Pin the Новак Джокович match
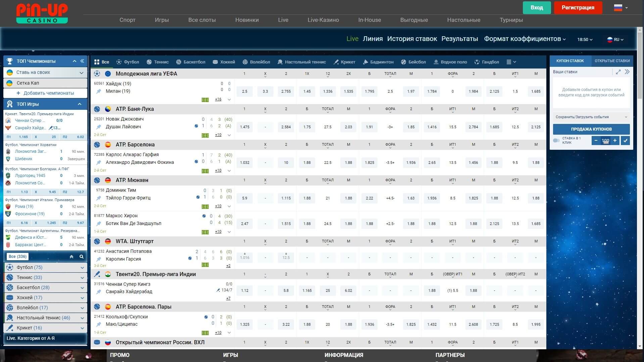Viewport: 644px width, 362px height. pos(99,127)
